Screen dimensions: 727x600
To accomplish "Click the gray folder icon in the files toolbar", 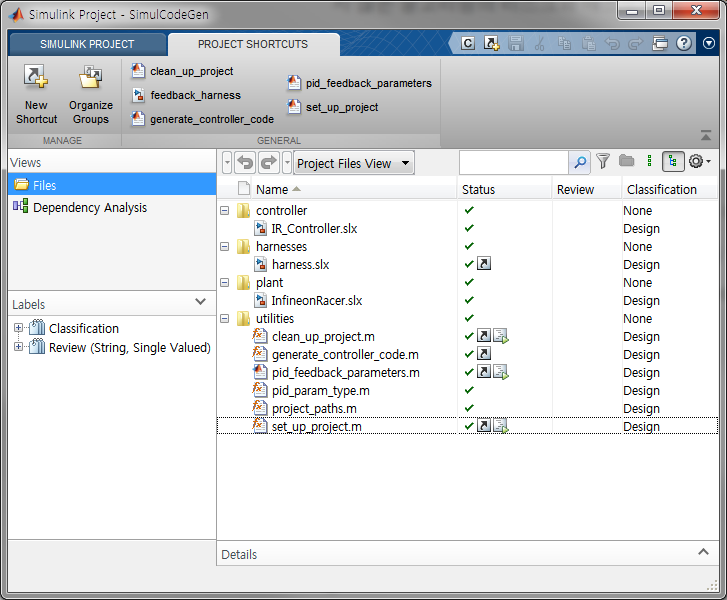I will coord(626,161).
